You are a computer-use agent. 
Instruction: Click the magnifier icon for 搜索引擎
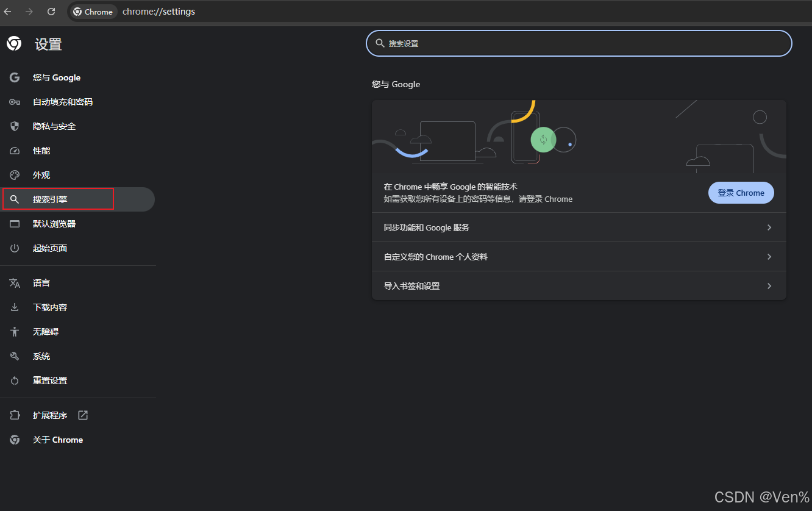(15, 199)
